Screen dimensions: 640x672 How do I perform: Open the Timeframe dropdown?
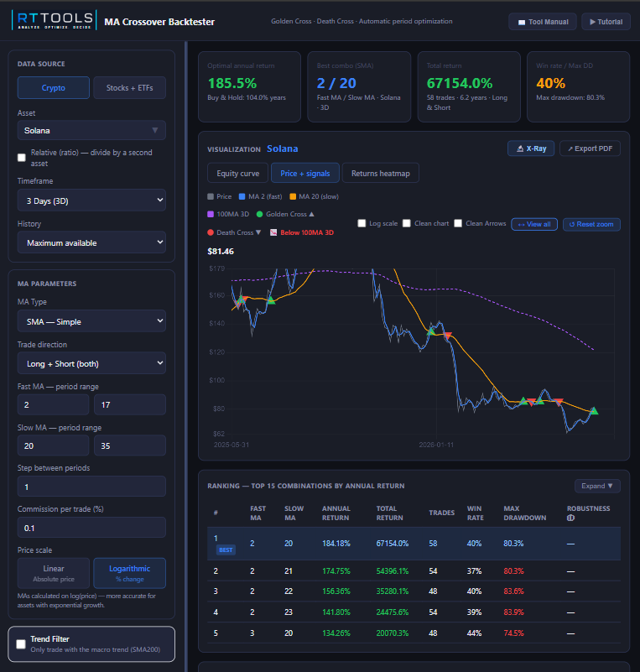point(91,201)
